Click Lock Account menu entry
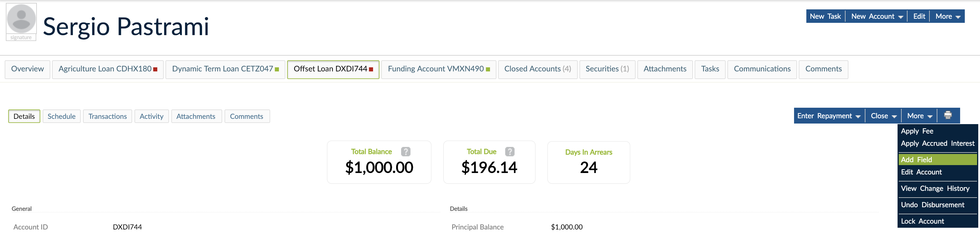 tap(922, 221)
